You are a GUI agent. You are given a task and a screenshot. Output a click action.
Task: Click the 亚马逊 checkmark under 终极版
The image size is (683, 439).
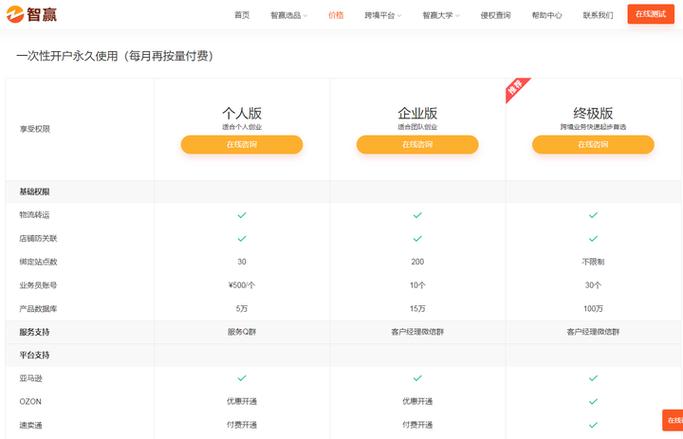click(x=593, y=378)
